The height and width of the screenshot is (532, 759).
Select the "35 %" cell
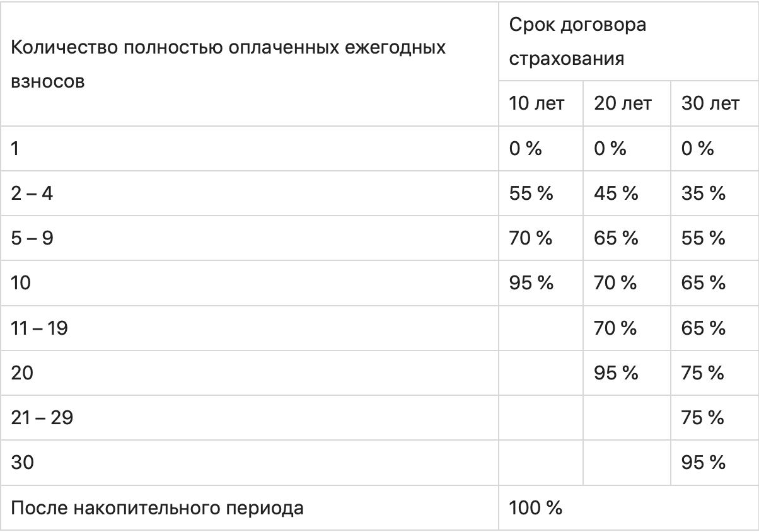coord(703,194)
